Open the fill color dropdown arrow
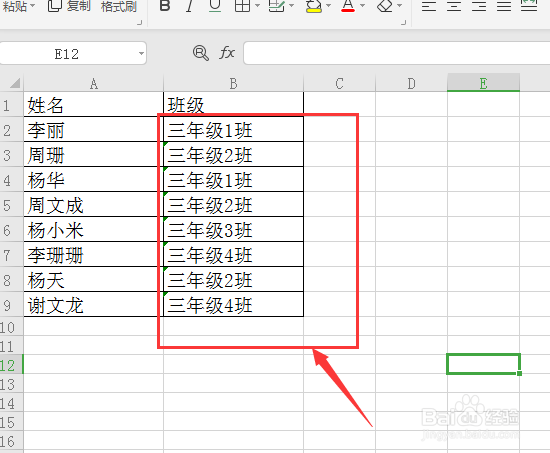This screenshot has width=550, height=453. click(329, 6)
